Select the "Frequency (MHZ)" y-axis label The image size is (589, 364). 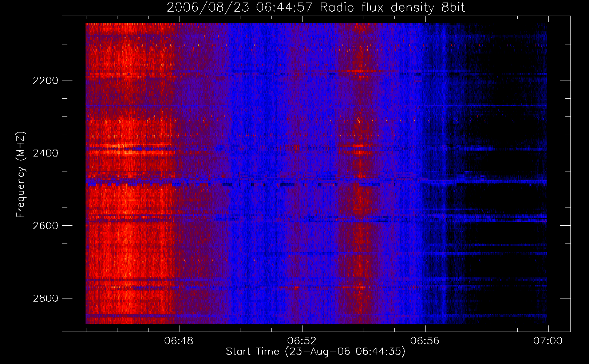tap(21, 174)
